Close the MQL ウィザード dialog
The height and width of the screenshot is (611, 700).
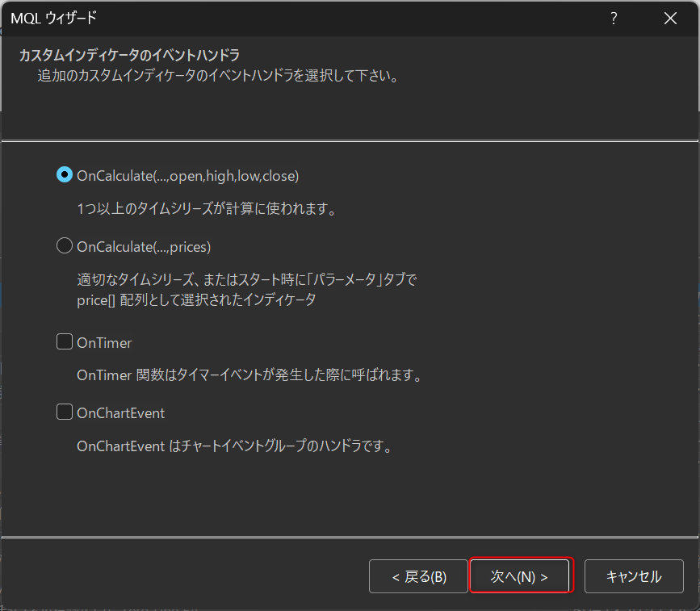pos(670,18)
